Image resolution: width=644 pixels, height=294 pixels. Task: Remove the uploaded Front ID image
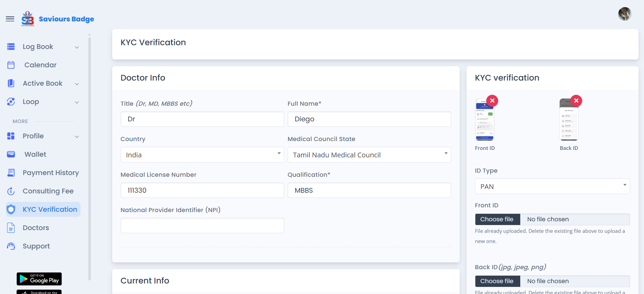coord(492,101)
